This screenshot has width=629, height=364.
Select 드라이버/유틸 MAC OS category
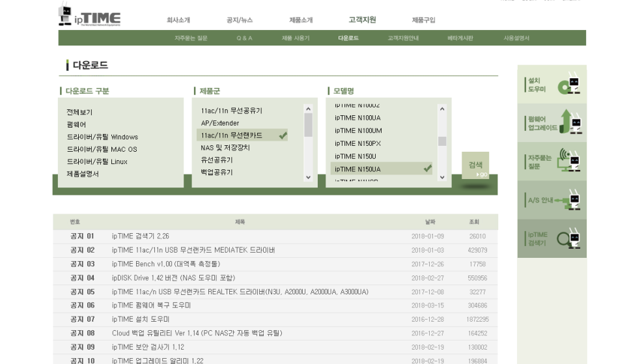coord(102,149)
